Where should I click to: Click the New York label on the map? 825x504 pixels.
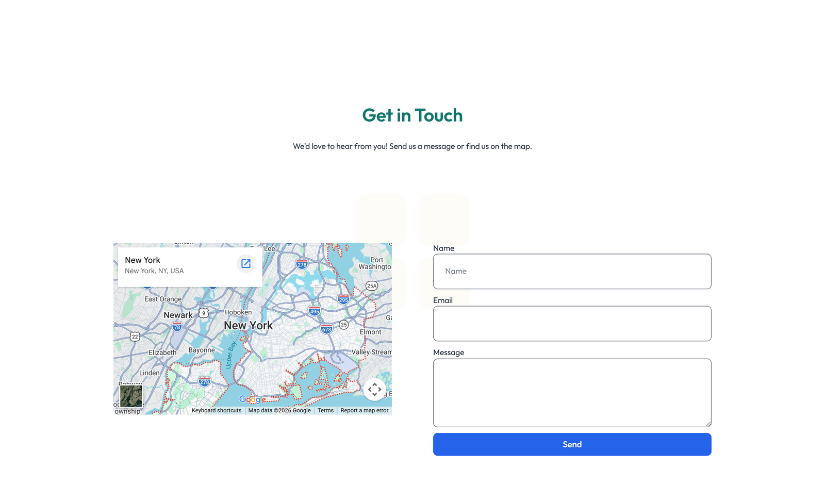(x=249, y=325)
